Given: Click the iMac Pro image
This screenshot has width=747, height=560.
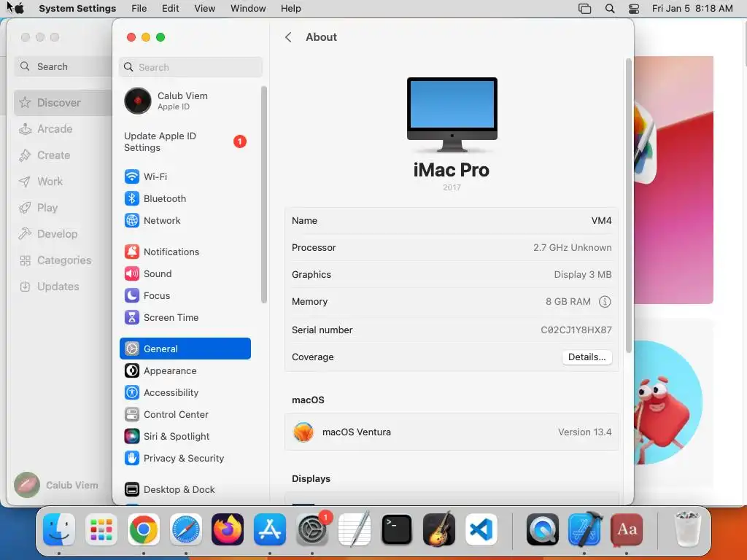Looking at the screenshot, I should 452,114.
